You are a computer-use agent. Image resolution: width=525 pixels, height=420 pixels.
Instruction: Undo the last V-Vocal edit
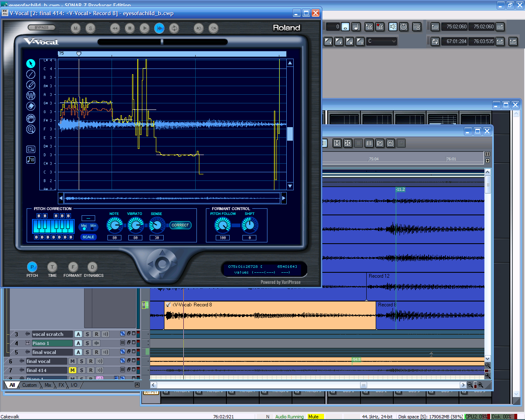point(199,28)
